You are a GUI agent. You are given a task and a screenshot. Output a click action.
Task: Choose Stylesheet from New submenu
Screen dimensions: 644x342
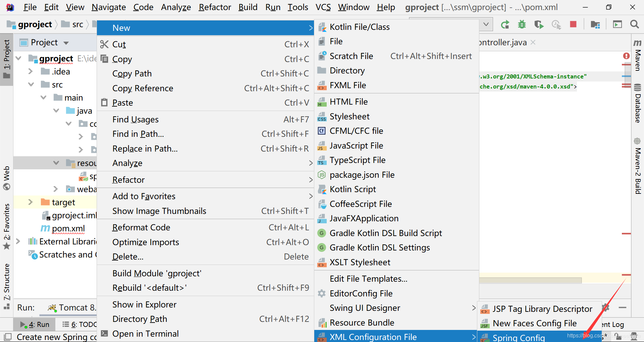(x=396, y=116)
